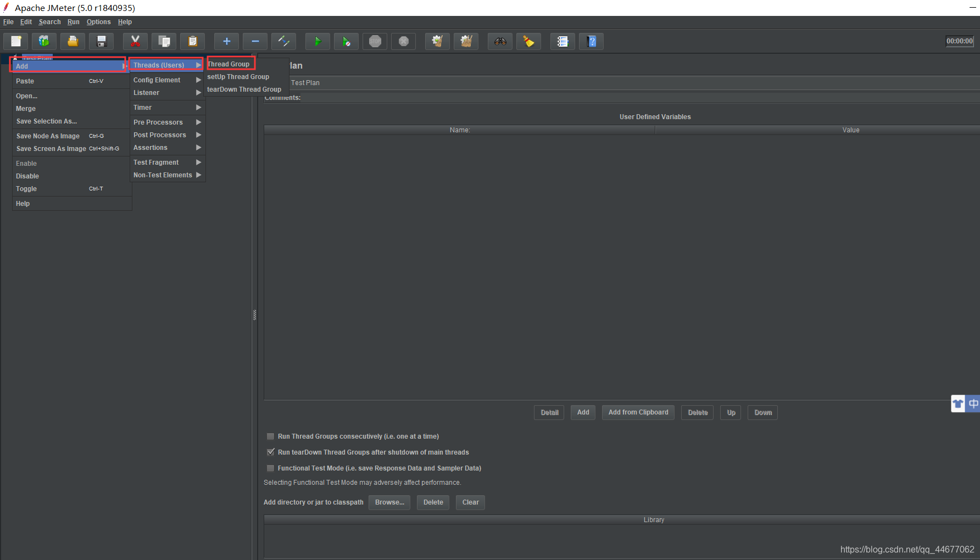Open the Search menu
This screenshot has height=560, width=980.
click(49, 22)
